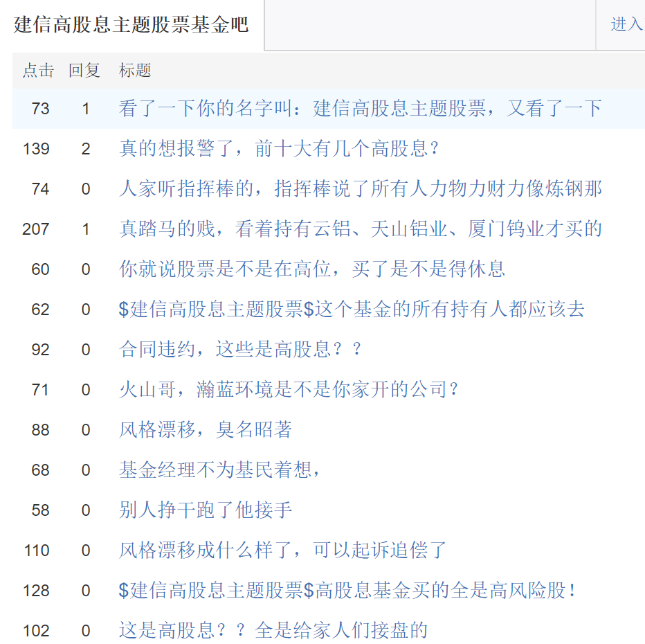The height and width of the screenshot is (644, 645).
Task: Open post 这是高股息？？全是给家人们接盘的
Action: (273, 630)
